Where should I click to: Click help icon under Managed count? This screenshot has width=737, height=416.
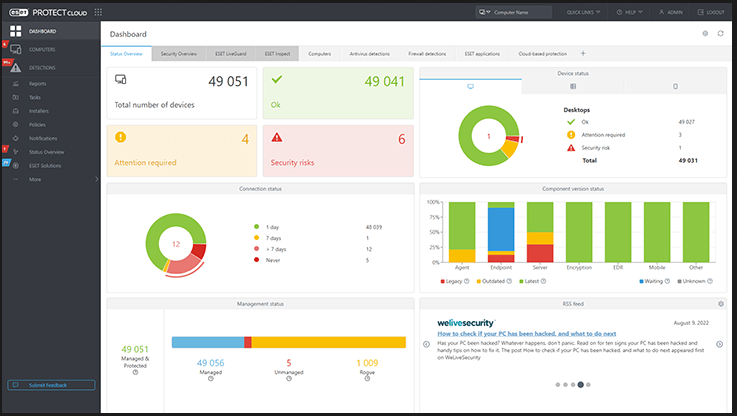click(211, 378)
